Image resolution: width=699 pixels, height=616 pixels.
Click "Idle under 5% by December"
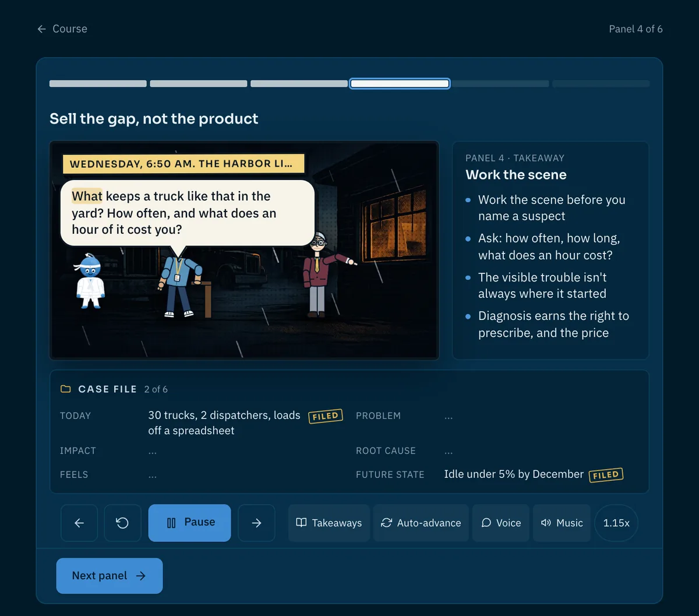tap(514, 474)
